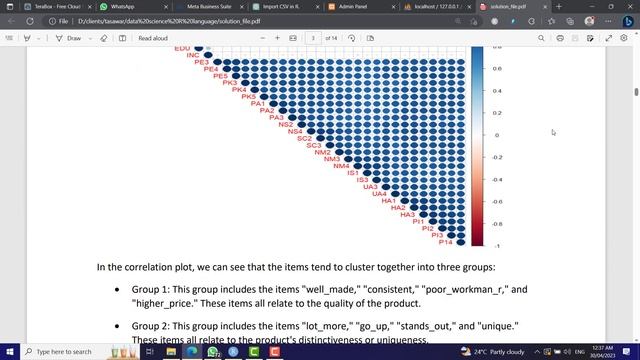Zoom out of the PDF
The width and height of the screenshot is (640, 360).
263,38
